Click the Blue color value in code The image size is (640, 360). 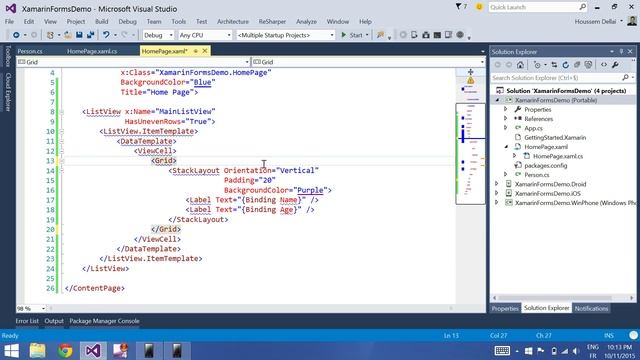tap(202, 82)
